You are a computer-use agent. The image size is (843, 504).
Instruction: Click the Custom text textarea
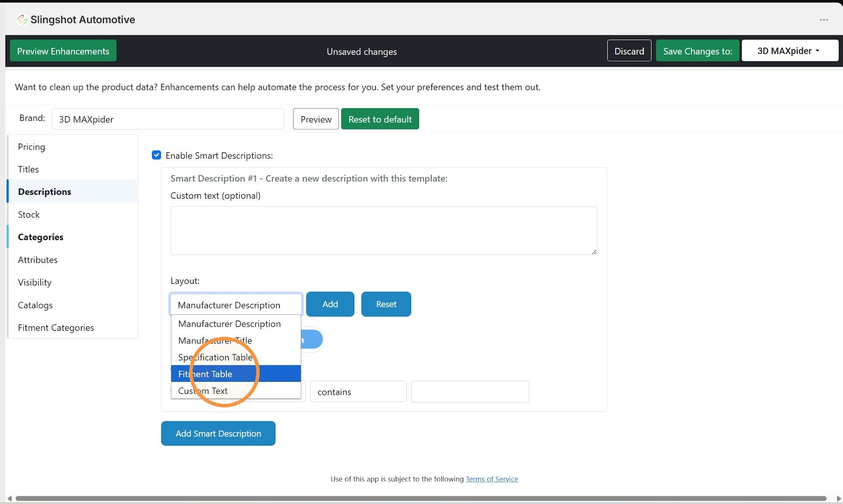tap(384, 230)
